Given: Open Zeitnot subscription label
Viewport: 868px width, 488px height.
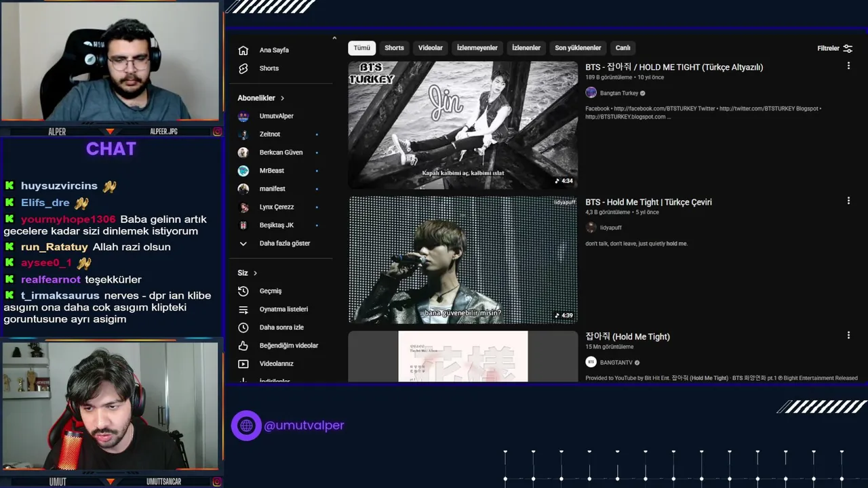Looking at the screenshot, I should (x=270, y=134).
